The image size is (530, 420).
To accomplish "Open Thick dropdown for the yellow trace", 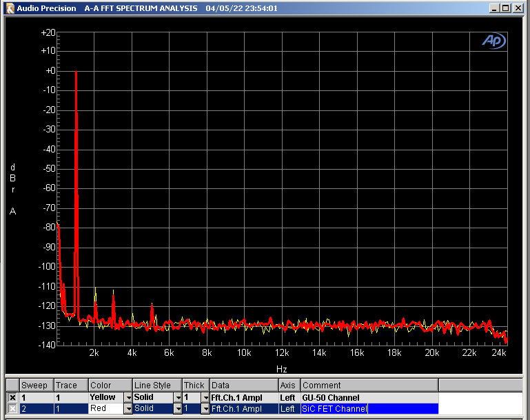I will tap(205, 398).
